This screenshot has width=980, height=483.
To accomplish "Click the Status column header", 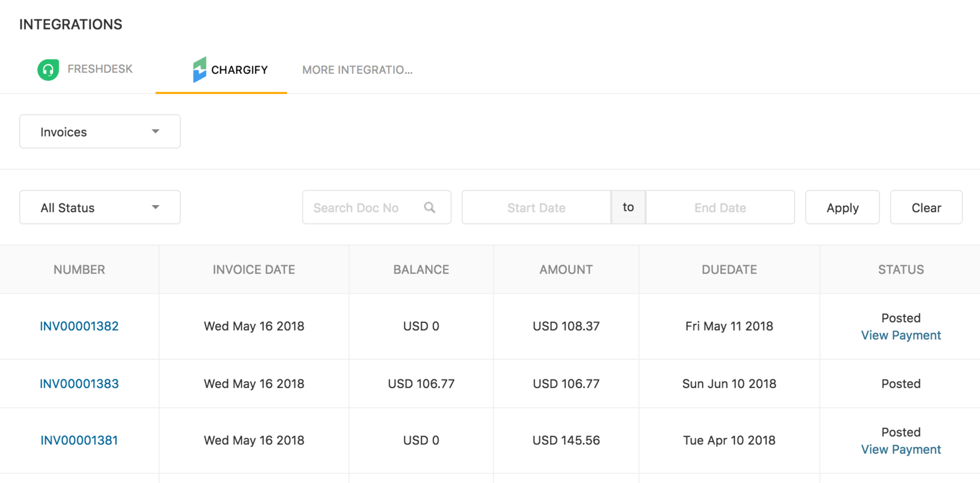I will 900,269.
